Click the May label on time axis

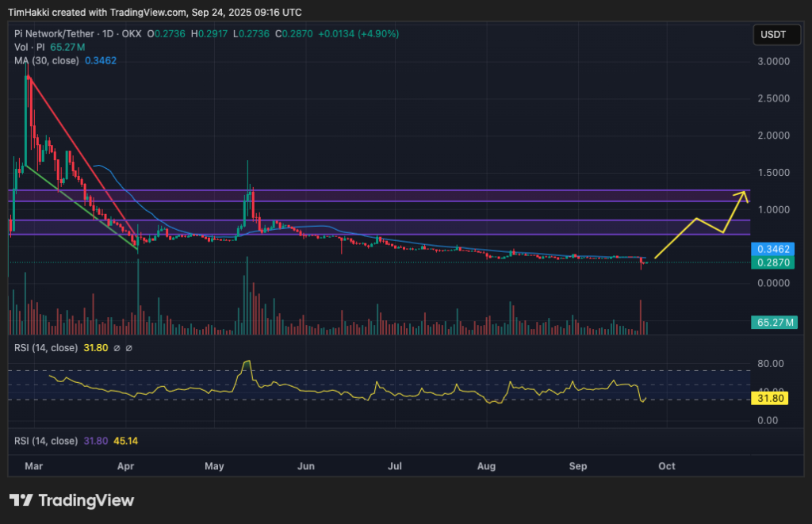[216, 466]
